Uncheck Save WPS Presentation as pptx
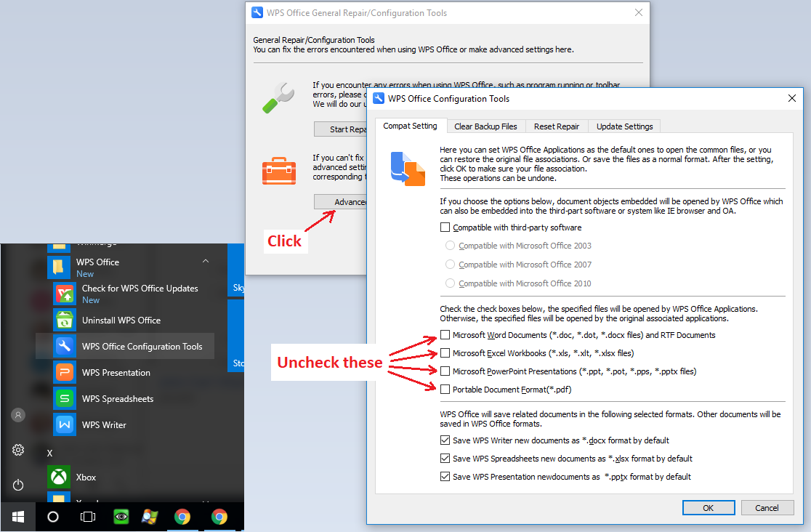The height and width of the screenshot is (532, 811). [x=445, y=477]
